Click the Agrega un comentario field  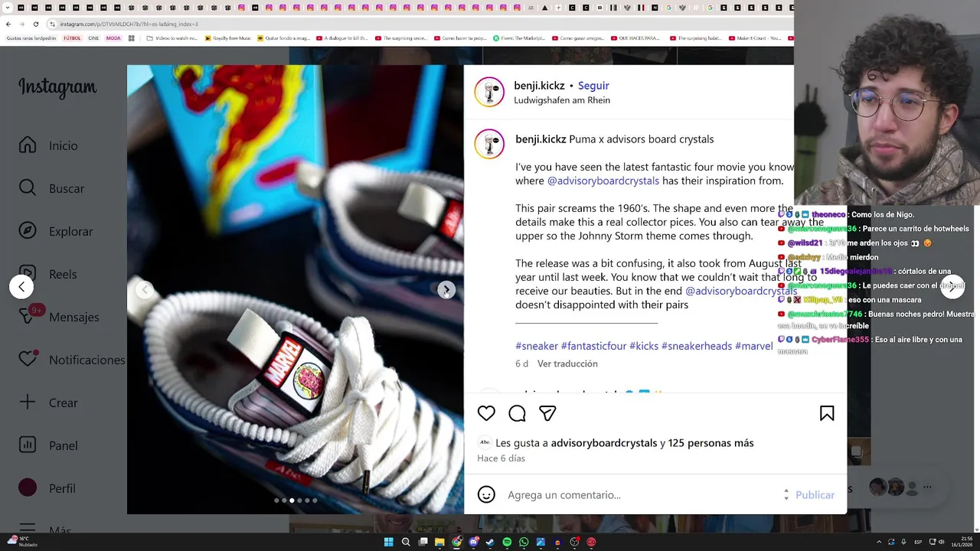coord(643,495)
